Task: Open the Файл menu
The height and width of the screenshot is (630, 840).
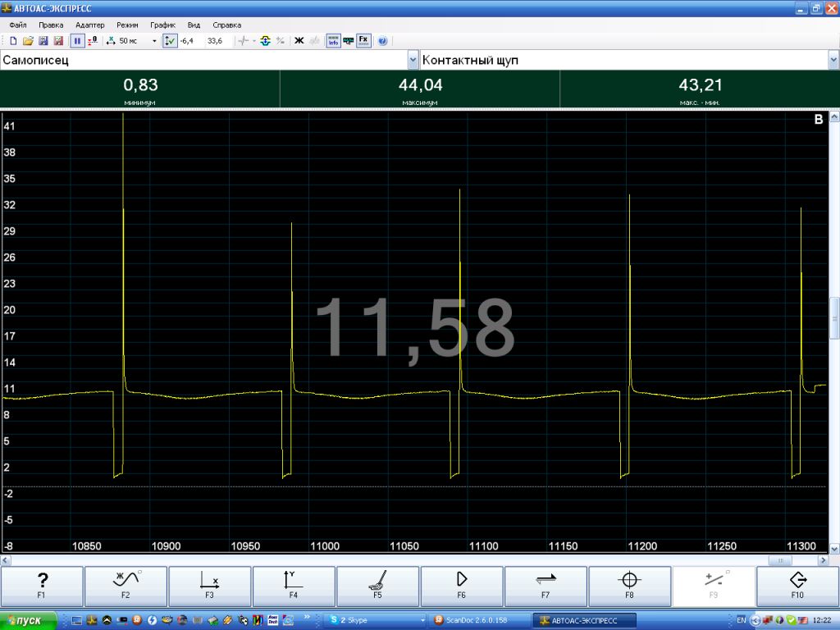Action: click(18, 25)
